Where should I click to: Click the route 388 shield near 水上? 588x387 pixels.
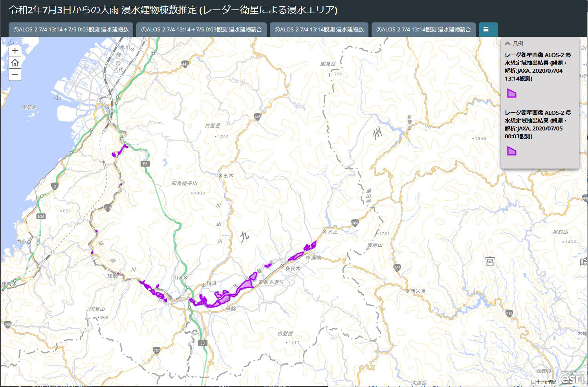[355, 223]
